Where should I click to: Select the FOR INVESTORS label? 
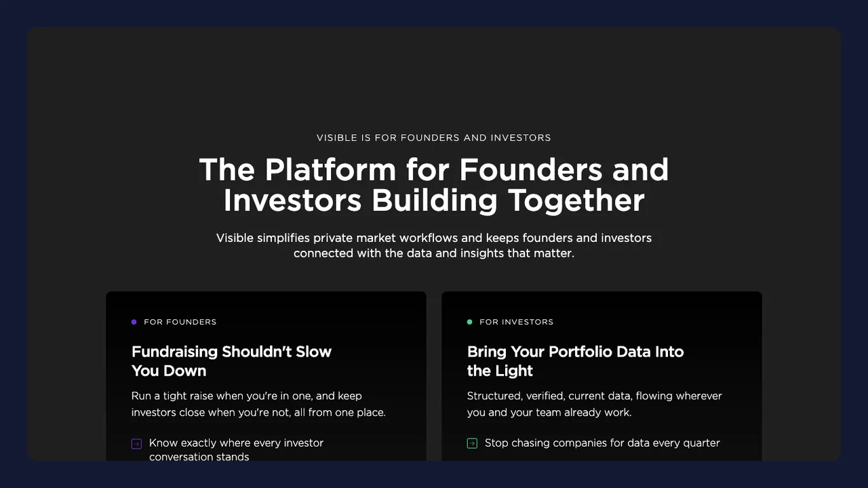[x=516, y=322]
